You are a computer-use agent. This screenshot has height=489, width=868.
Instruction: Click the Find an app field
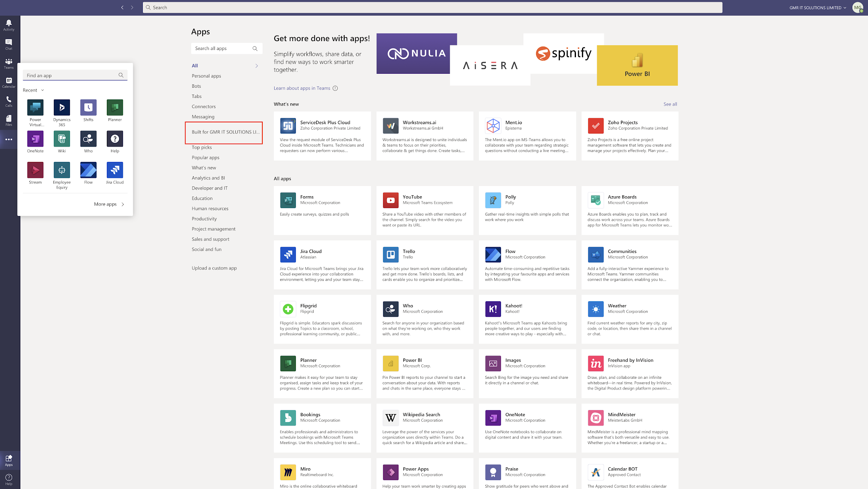(70, 75)
